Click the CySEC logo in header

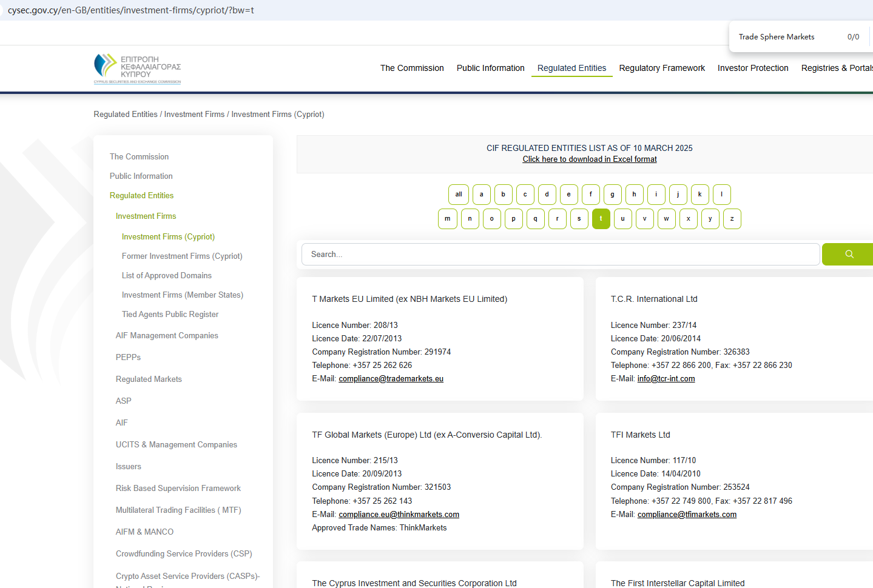[138, 68]
